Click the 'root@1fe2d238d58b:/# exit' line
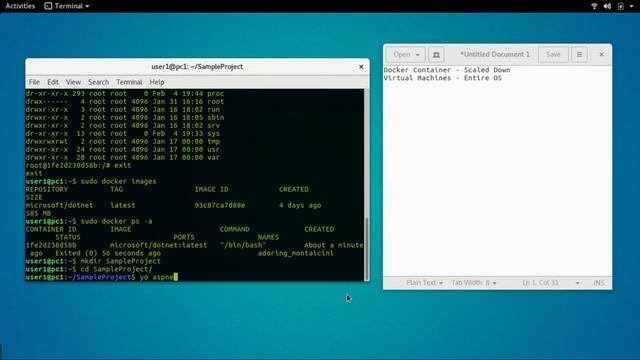Image resolution: width=640 pixels, height=360 pixels. (78, 165)
